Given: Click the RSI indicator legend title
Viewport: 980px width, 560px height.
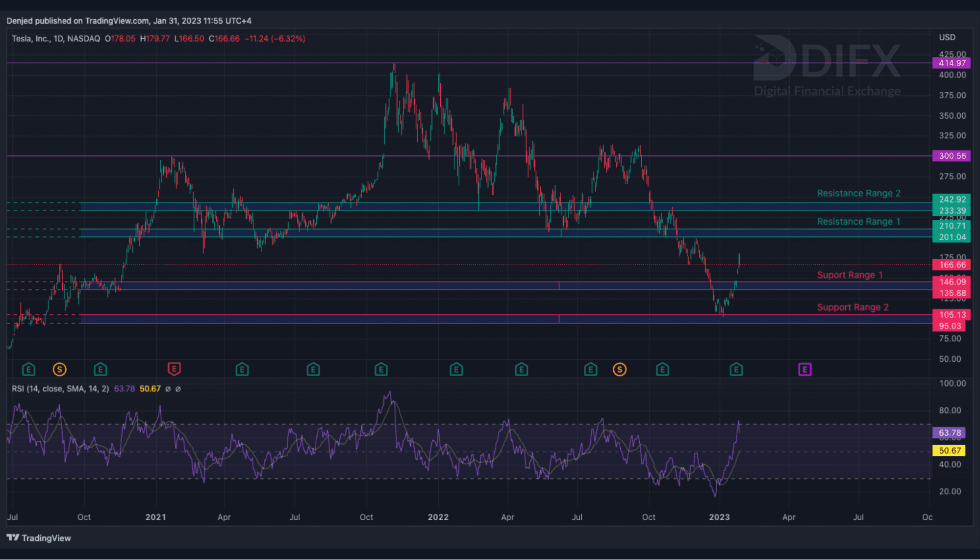Looking at the screenshot, I should pos(60,389).
